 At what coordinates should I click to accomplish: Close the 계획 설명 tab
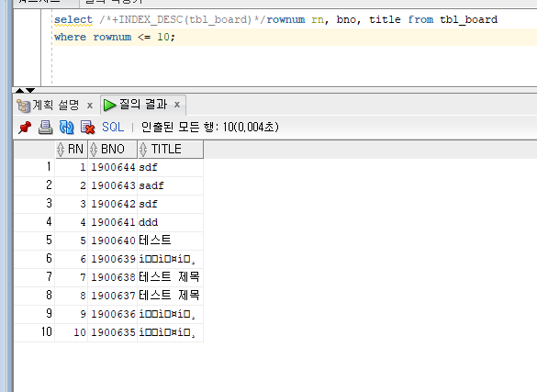tap(90, 105)
